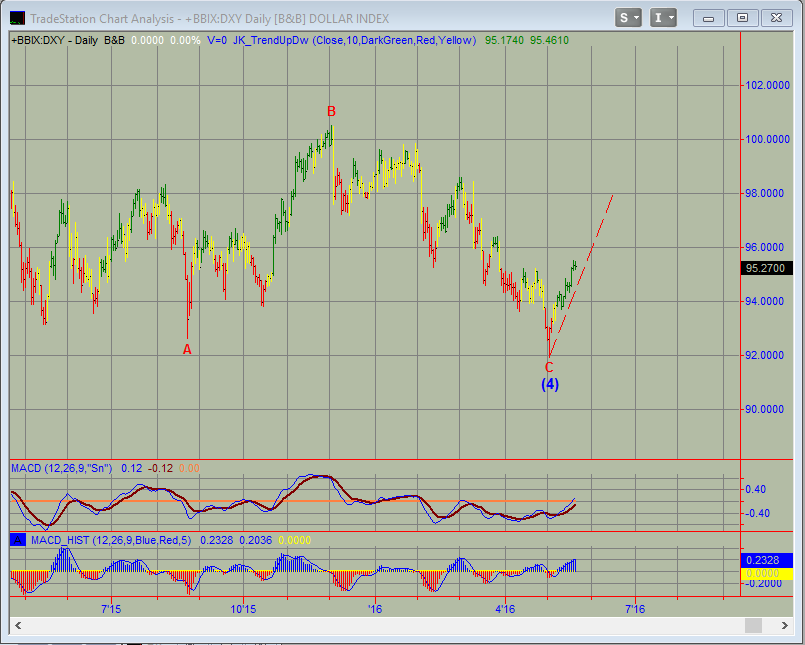Image resolution: width=805 pixels, height=645 pixels.
Task: Click the horizontal scrollbar thumb
Action: pyautogui.click(x=753, y=625)
